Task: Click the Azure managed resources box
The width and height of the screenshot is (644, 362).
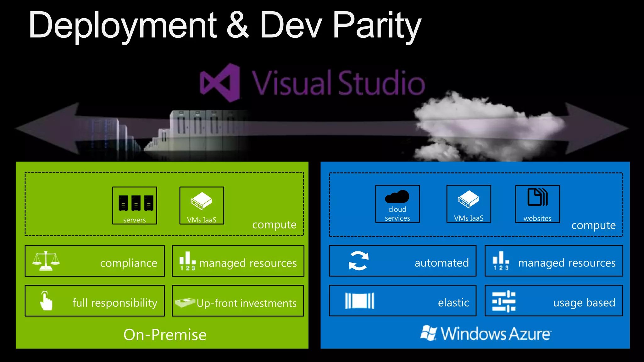Action: [x=553, y=261]
